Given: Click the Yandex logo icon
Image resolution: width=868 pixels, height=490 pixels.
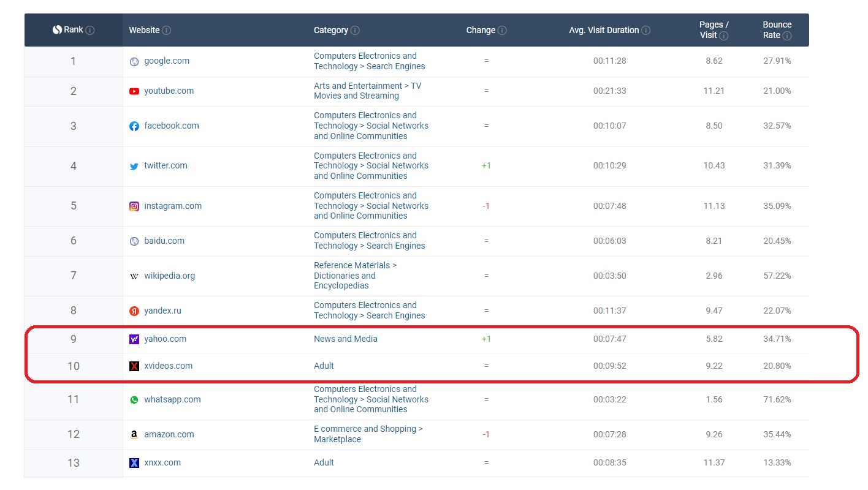Looking at the screenshot, I should 134,311.
